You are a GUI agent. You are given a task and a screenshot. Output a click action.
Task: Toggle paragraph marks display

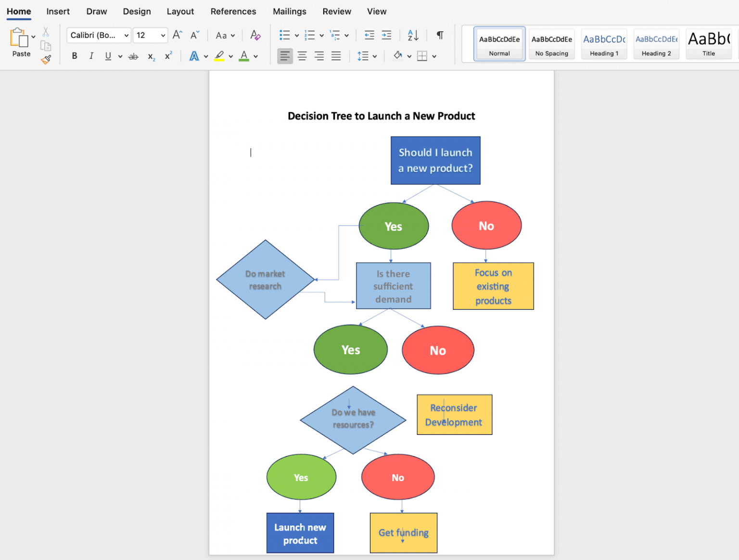(x=439, y=35)
